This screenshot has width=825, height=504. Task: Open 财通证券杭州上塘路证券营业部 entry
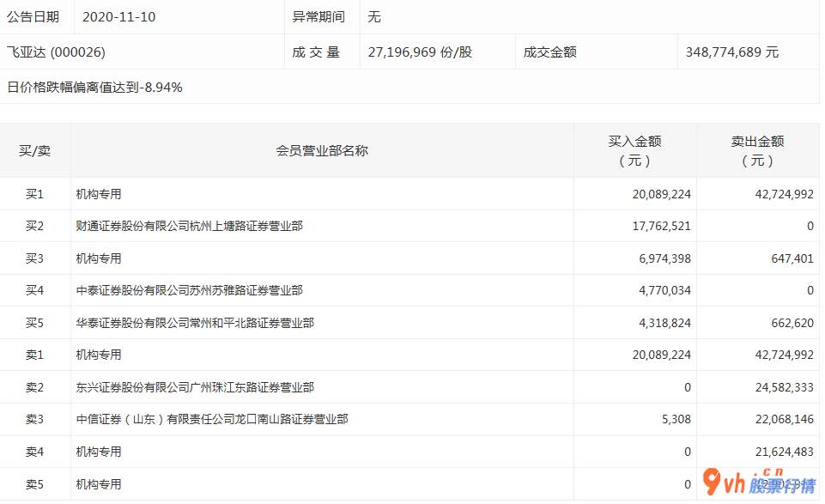pyautogui.click(x=189, y=227)
